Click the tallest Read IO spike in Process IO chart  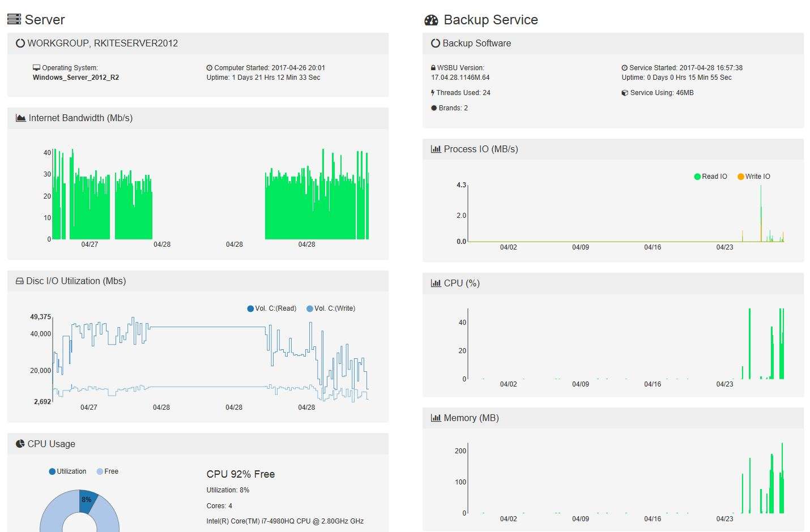tap(761, 213)
